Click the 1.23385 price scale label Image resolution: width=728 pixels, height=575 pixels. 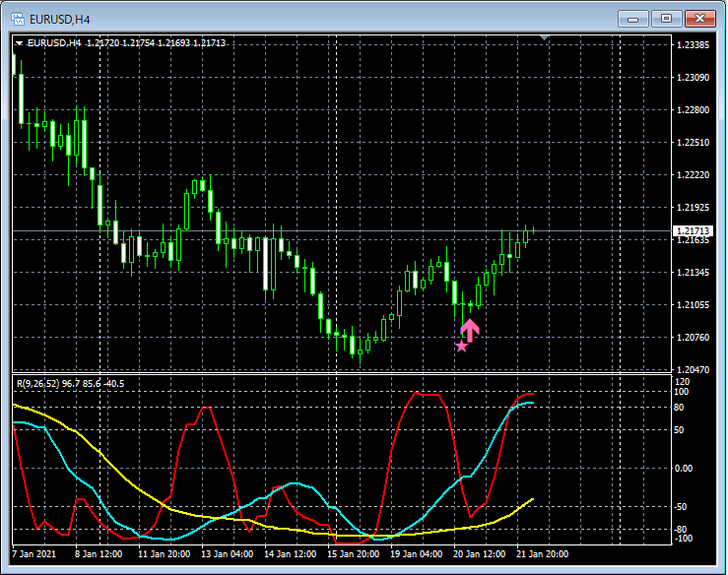pos(692,45)
